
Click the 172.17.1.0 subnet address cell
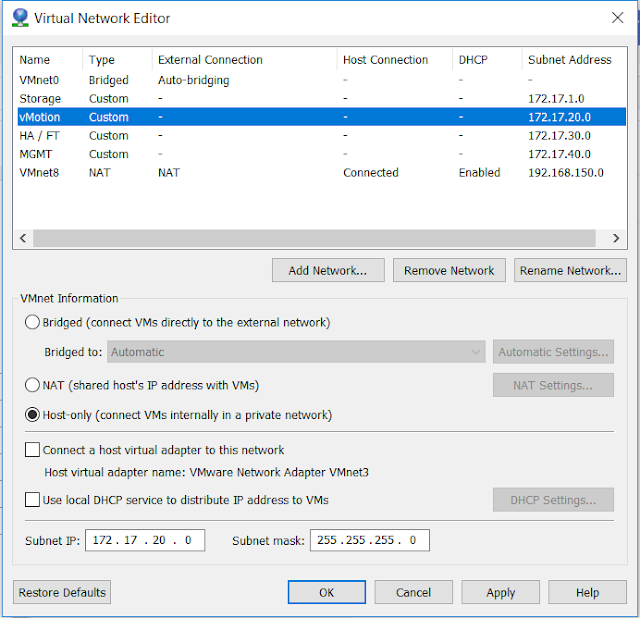coord(556,98)
